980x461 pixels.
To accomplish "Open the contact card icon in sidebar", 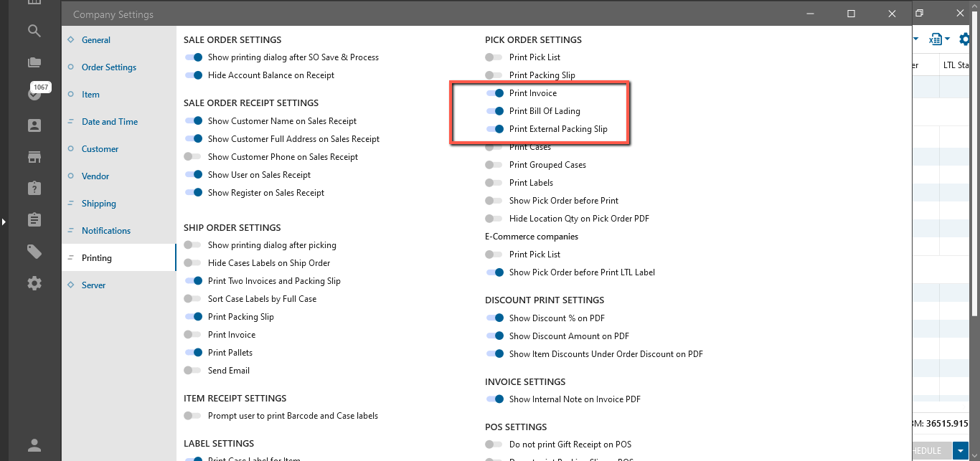I will 34,125.
